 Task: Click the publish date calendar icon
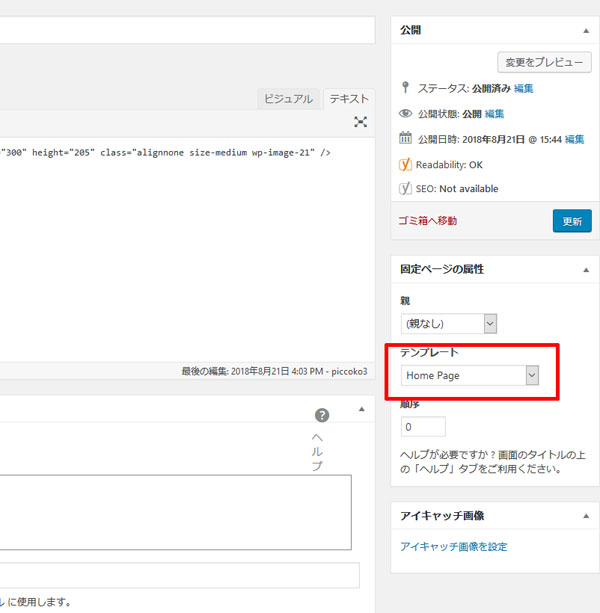(x=405, y=138)
